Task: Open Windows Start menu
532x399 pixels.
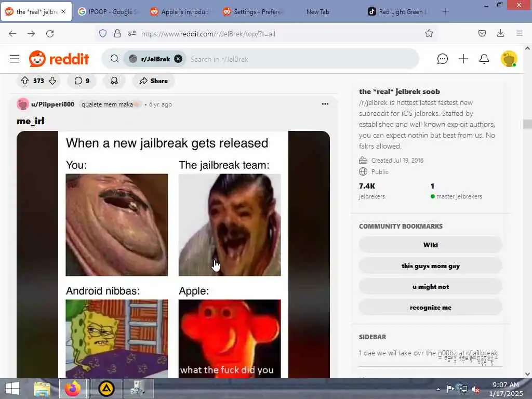Action: tap(12, 389)
